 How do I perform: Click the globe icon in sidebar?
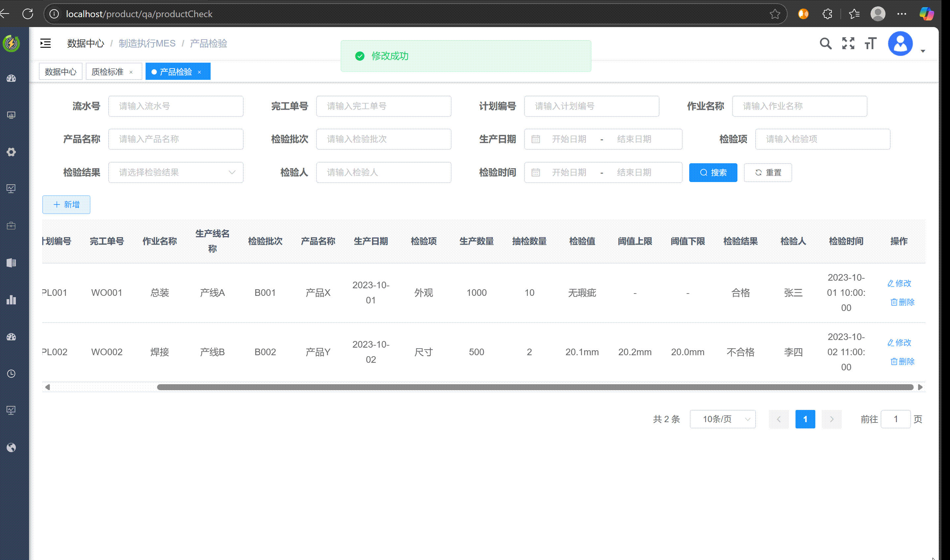pos(11,448)
